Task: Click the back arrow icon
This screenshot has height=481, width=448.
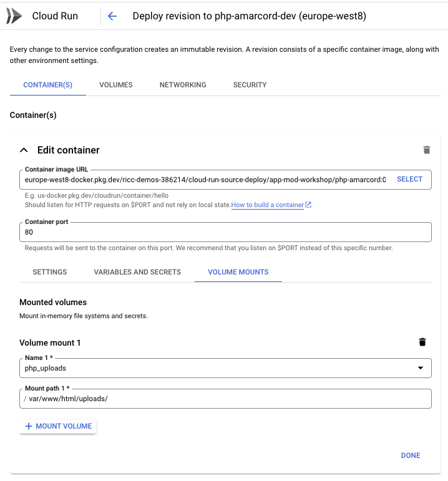Action: 112,16
